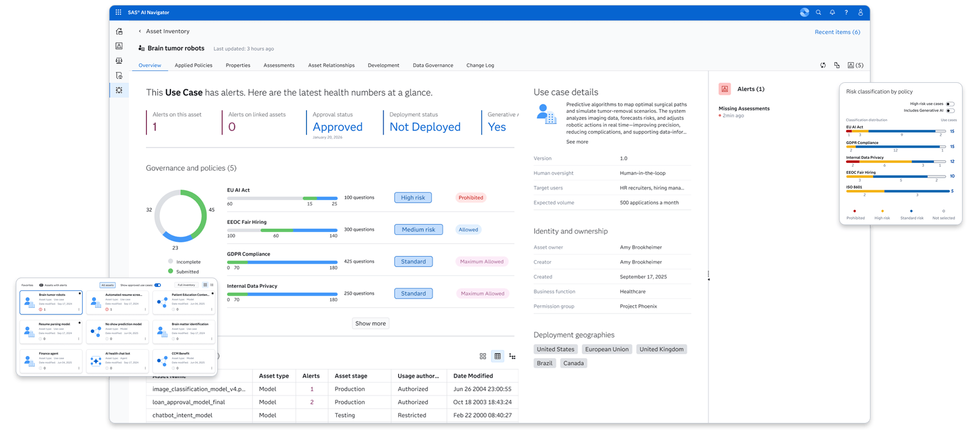Click the High risk button for EU AI Act
This screenshot has width=980, height=430.
[413, 197]
